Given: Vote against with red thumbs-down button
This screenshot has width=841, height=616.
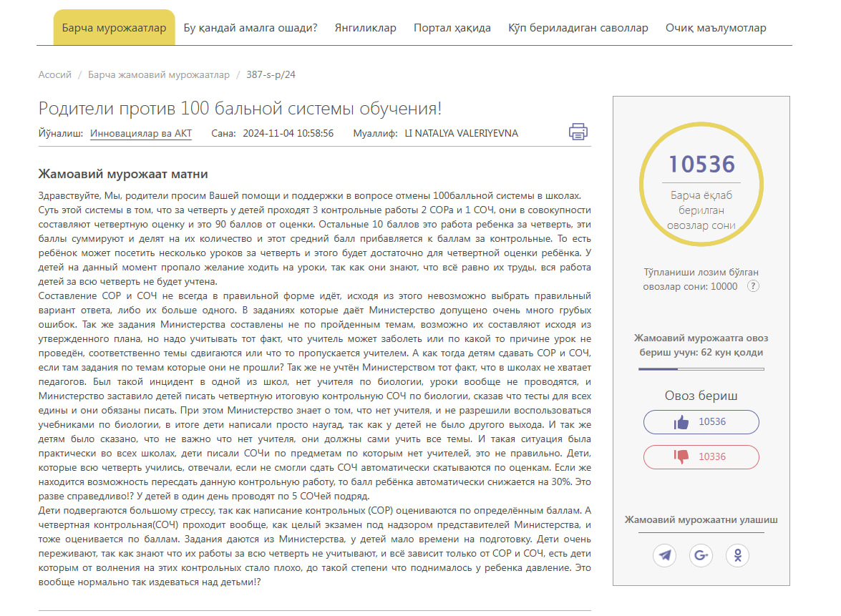Looking at the screenshot, I should click(x=701, y=457).
